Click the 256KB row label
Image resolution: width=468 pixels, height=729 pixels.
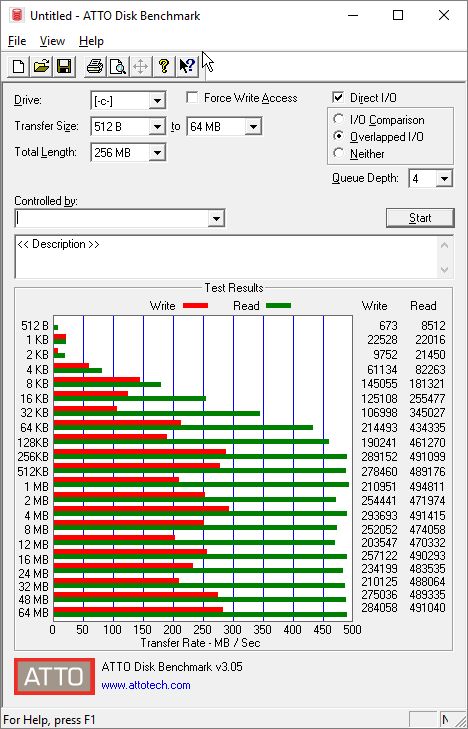(33, 457)
